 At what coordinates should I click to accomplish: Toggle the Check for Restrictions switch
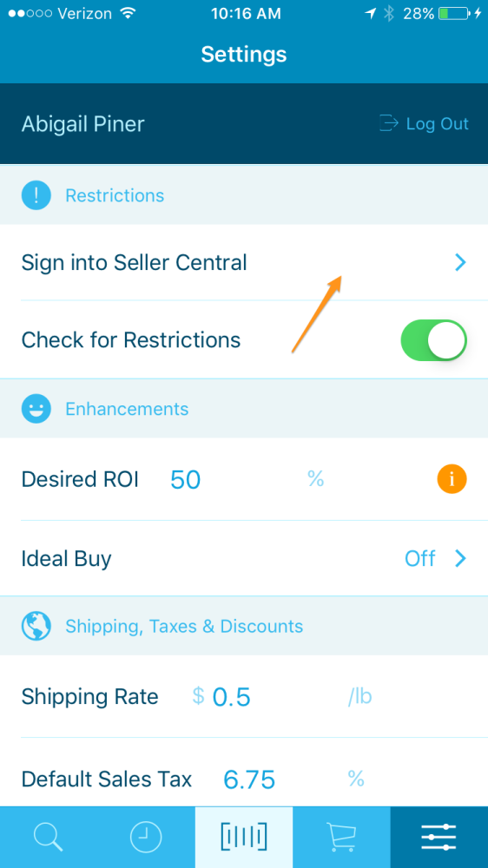(x=434, y=340)
